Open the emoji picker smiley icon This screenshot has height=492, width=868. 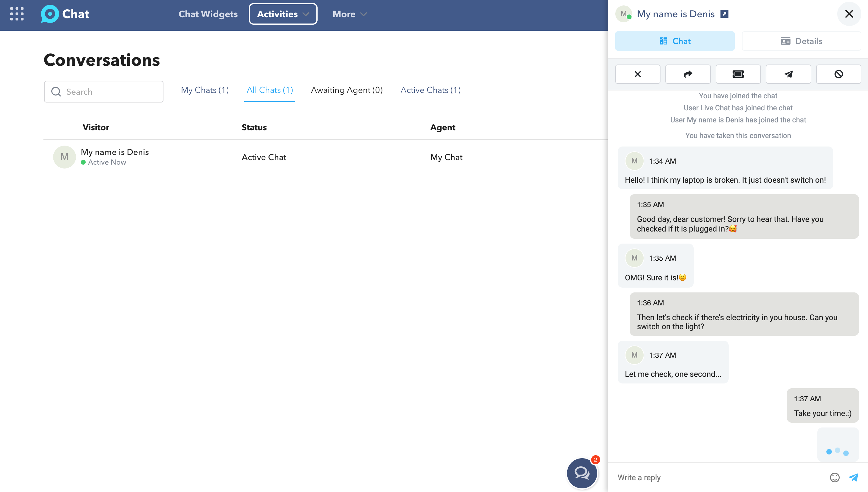tap(835, 478)
